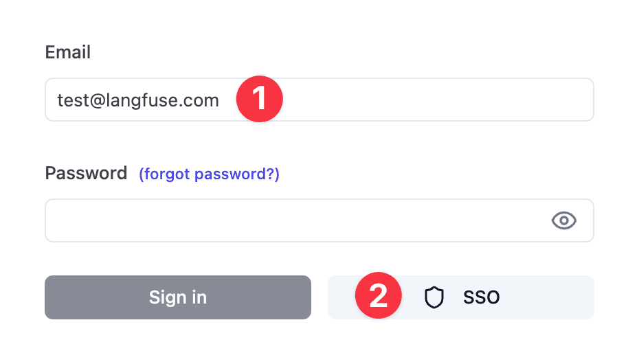639x364 pixels.
Task: Select the blue "(forgot password?)" text
Action: pyautogui.click(x=209, y=174)
